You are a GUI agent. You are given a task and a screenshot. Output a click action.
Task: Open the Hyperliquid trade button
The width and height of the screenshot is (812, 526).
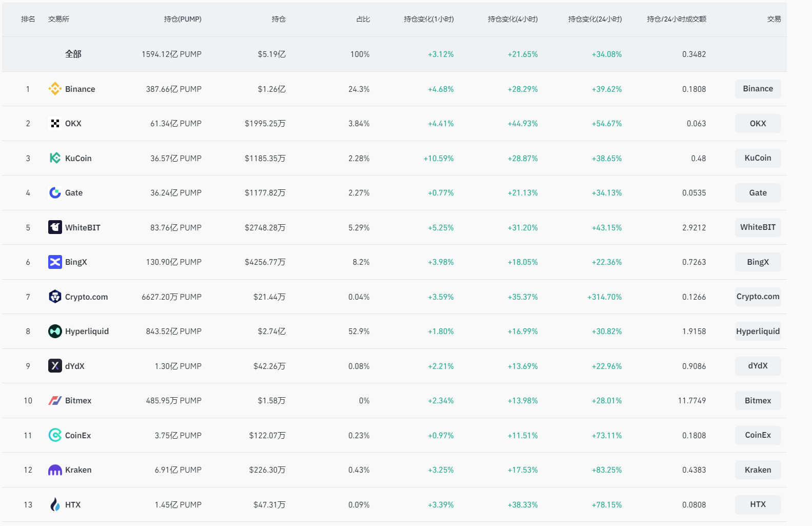pos(758,332)
